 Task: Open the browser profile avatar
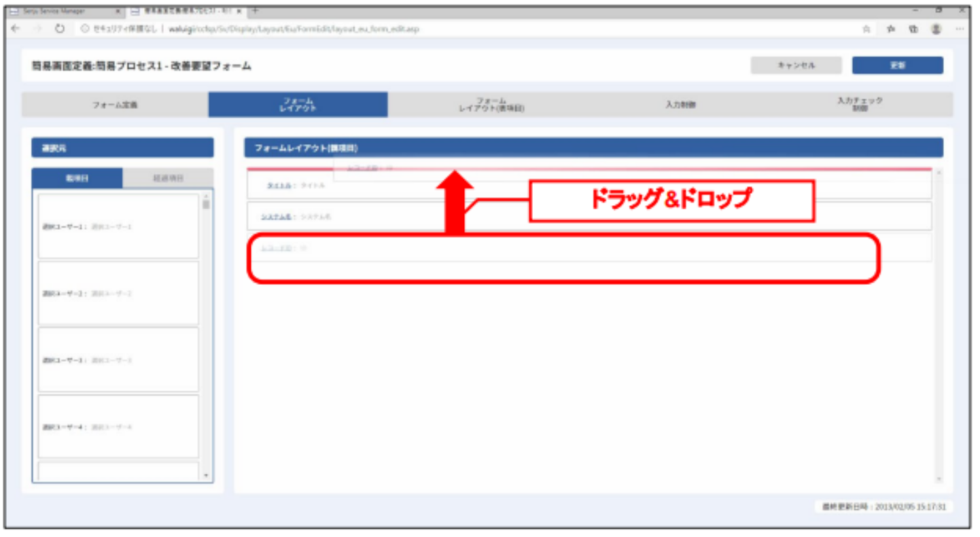click(x=936, y=29)
